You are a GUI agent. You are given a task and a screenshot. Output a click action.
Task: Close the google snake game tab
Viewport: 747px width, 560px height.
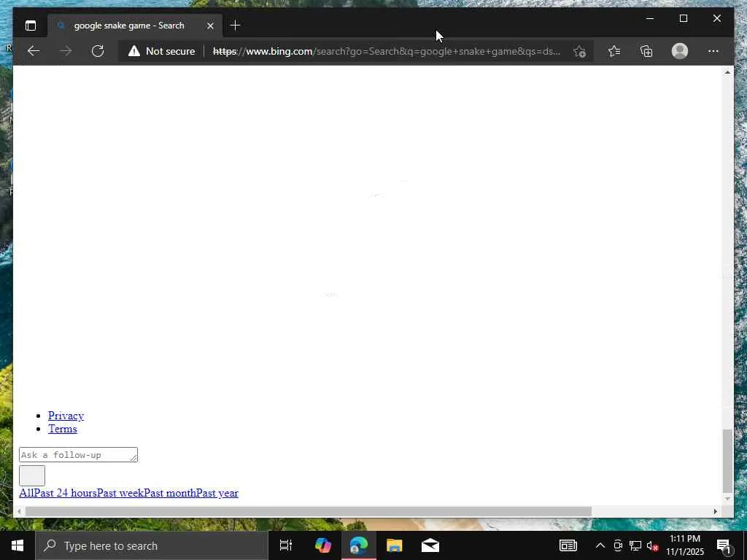coord(210,26)
